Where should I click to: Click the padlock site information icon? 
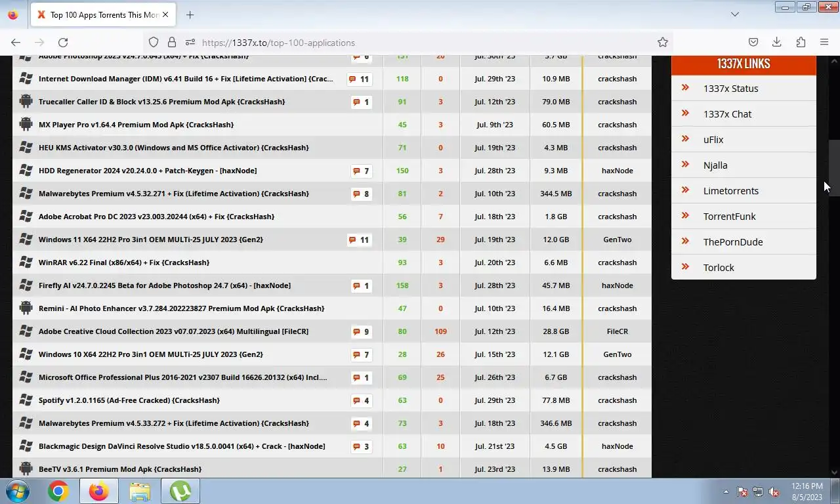[x=172, y=42]
